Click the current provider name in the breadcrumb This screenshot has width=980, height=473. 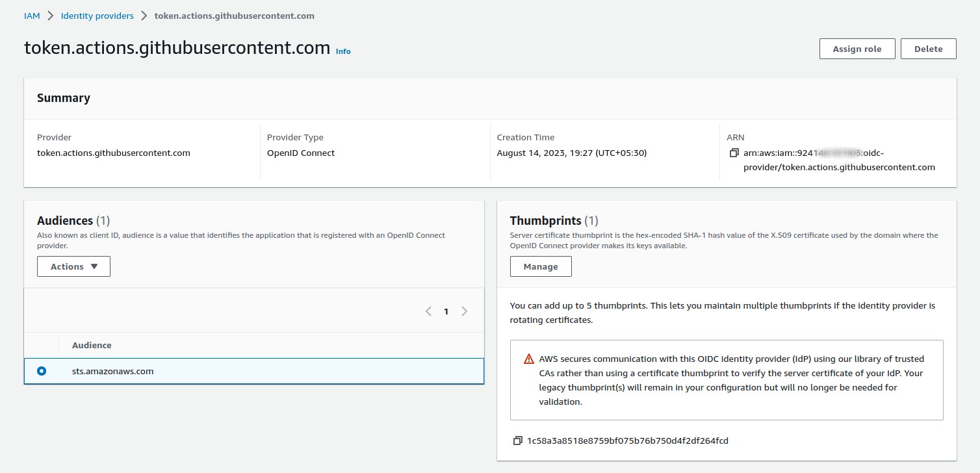tap(234, 16)
